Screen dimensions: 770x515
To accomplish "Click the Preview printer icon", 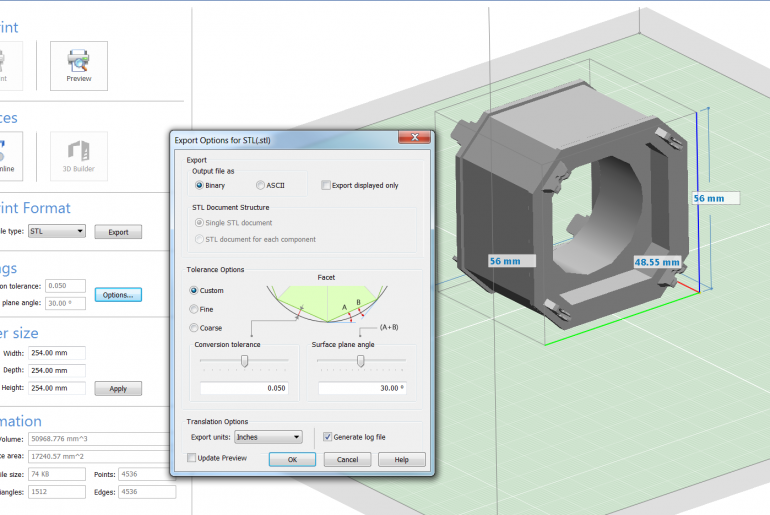I will (79, 60).
